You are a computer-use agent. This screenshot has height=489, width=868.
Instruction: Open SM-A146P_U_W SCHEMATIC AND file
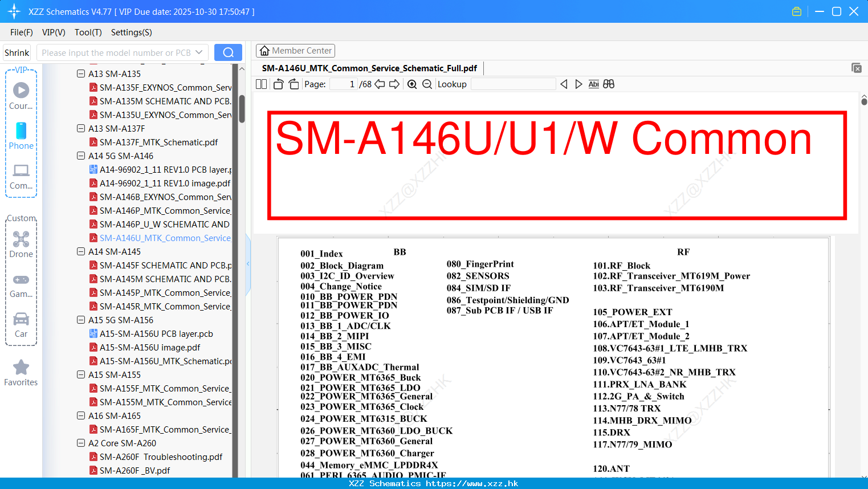pos(160,224)
